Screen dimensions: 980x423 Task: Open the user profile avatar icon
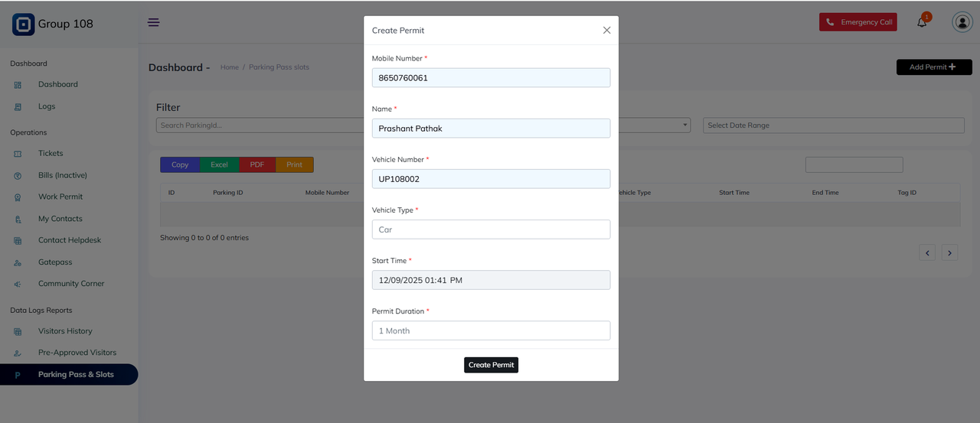[x=962, y=22]
